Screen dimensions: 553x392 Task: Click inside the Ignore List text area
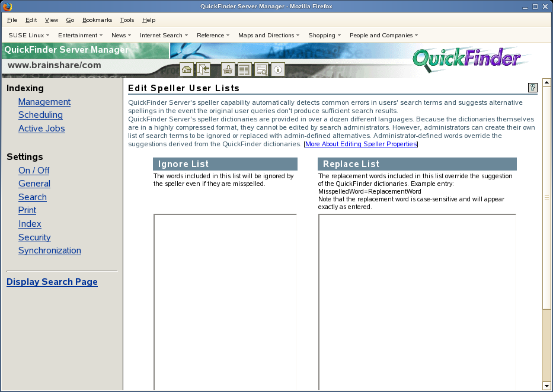tap(225, 301)
